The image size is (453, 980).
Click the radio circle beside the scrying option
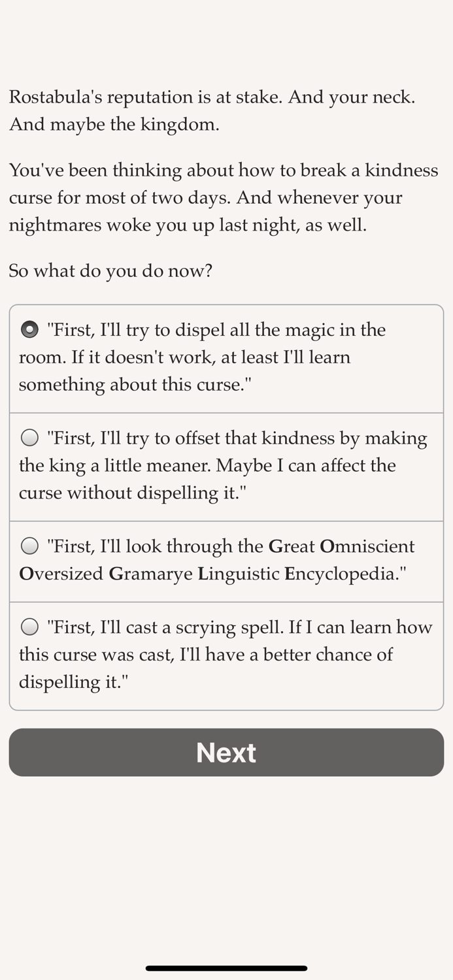29,627
